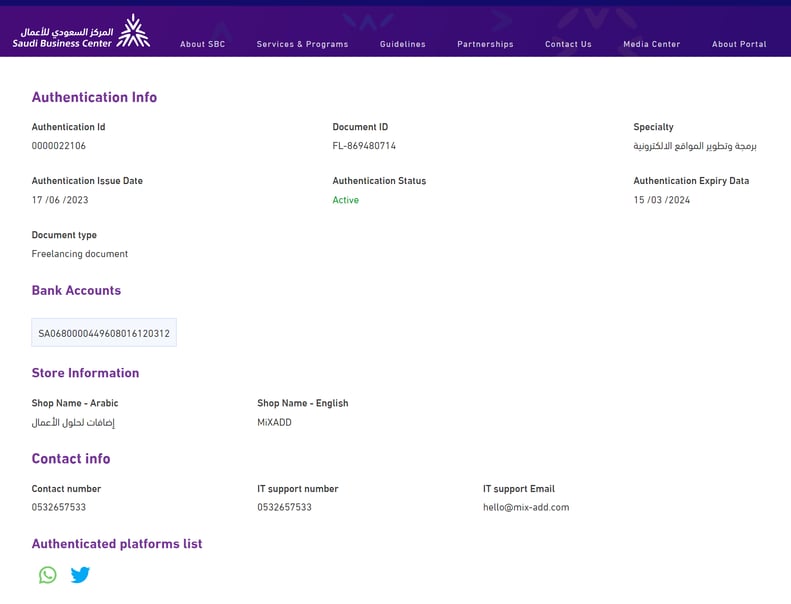This screenshot has width=791, height=604.
Task: Click the Shop Name - Arabic label
Action: pyautogui.click(x=75, y=403)
